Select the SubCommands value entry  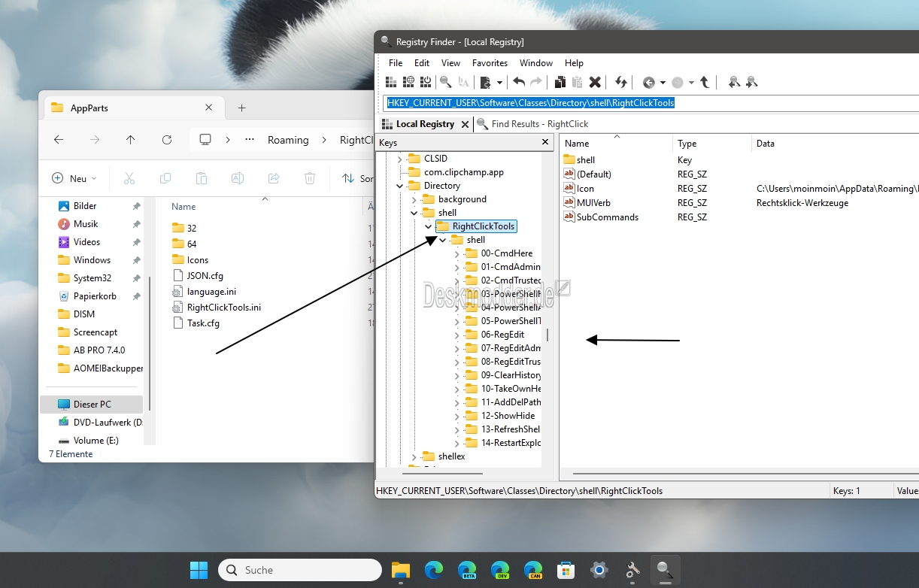coord(601,217)
